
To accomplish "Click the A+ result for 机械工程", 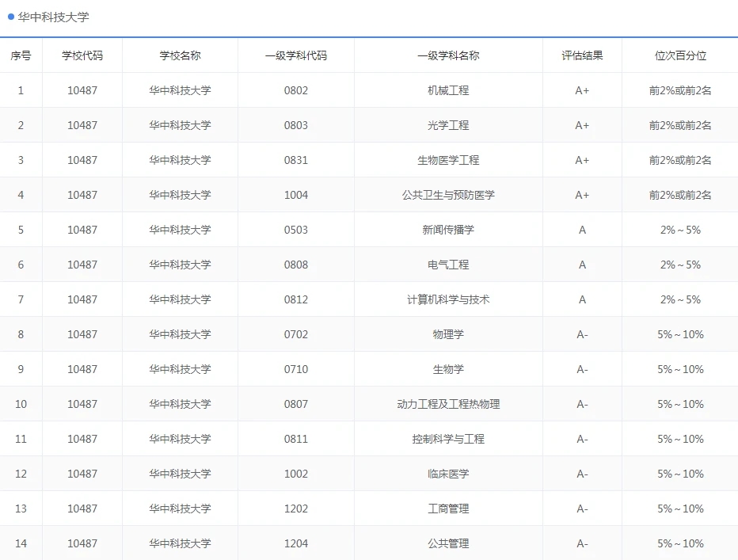I will coord(582,90).
